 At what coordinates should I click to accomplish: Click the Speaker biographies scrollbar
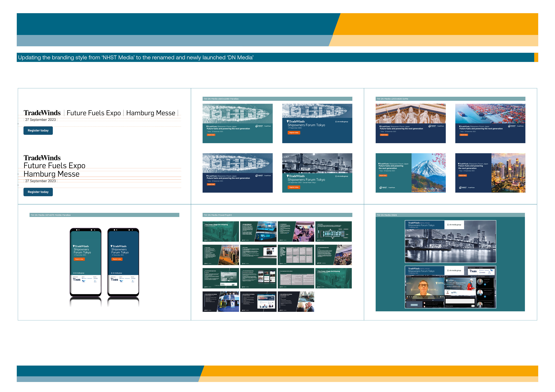[494, 283]
